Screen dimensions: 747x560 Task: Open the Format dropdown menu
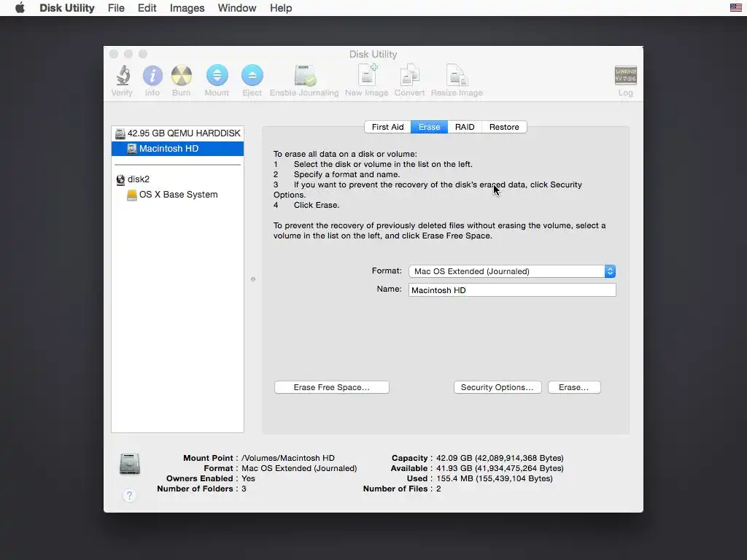(512, 271)
